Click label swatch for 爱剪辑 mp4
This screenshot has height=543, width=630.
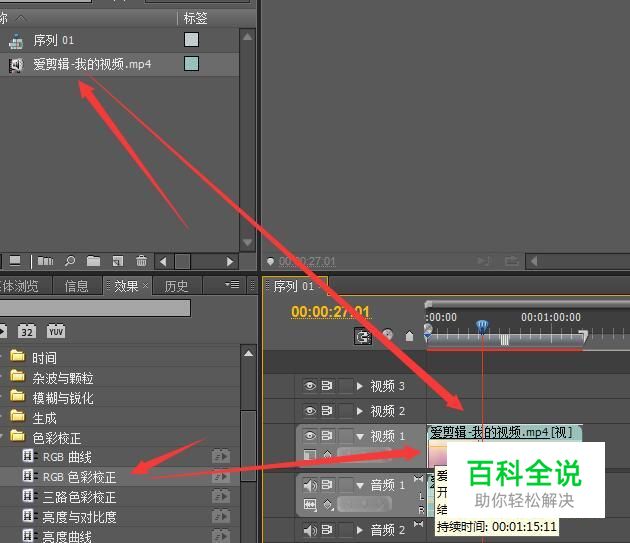(x=191, y=64)
